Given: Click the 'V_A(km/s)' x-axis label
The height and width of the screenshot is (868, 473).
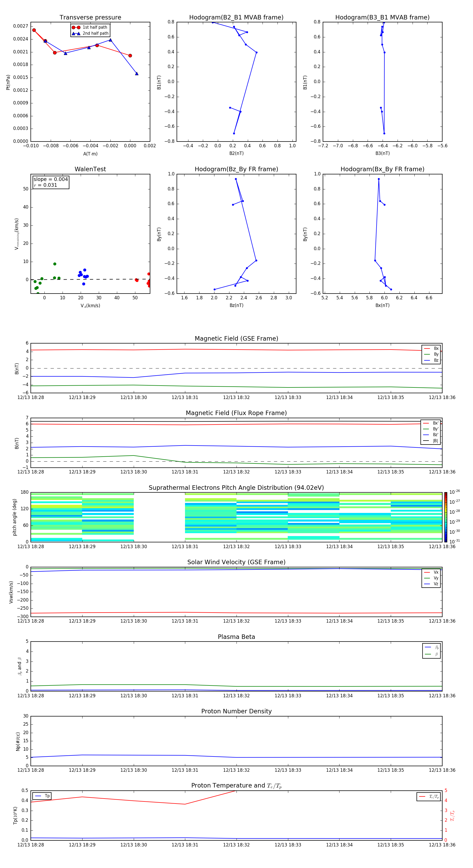Looking at the screenshot, I should tap(90, 306).
